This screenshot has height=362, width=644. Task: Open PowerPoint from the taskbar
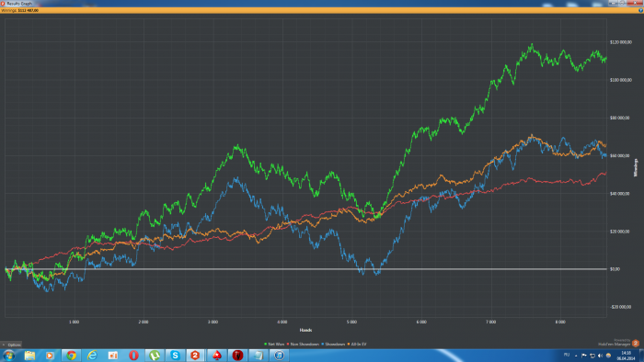click(x=113, y=356)
